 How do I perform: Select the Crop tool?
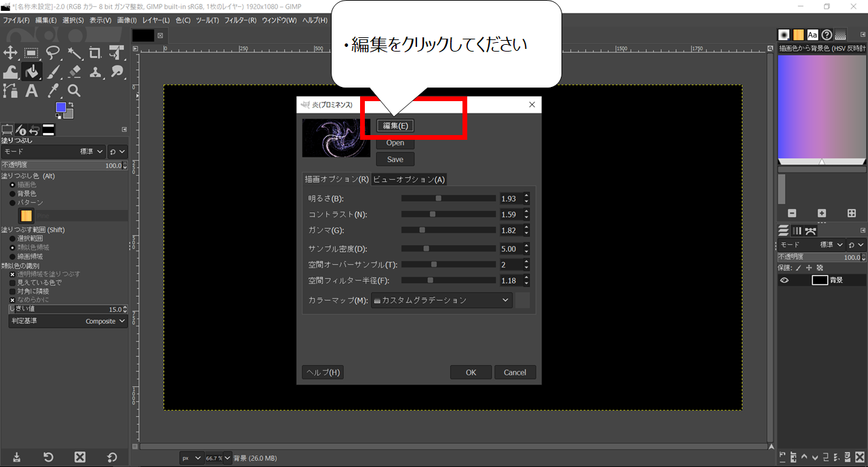[96, 52]
